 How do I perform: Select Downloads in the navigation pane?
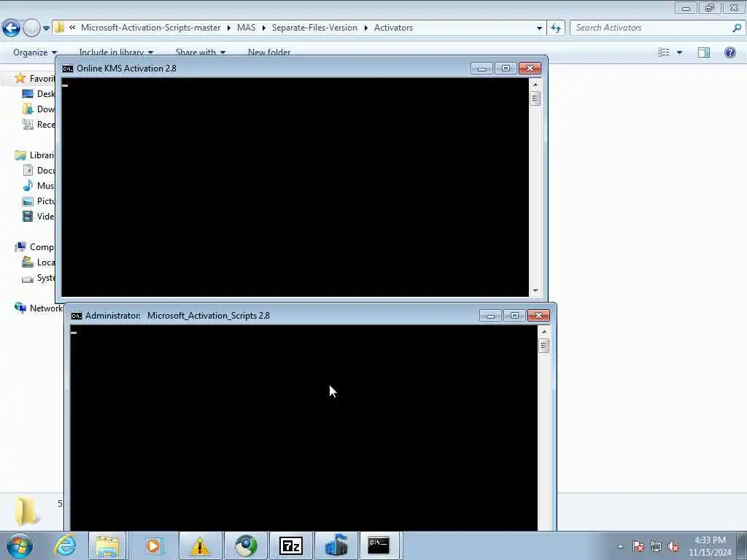[38, 109]
